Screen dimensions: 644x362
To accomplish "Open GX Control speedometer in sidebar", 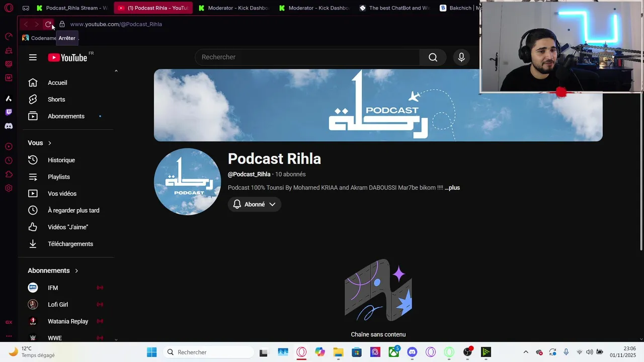I will (9, 36).
